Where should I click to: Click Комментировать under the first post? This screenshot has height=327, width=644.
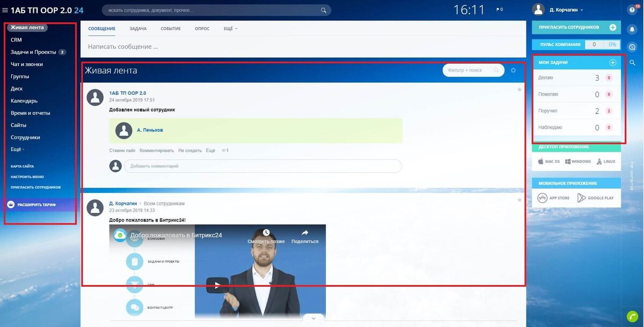point(157,151)
